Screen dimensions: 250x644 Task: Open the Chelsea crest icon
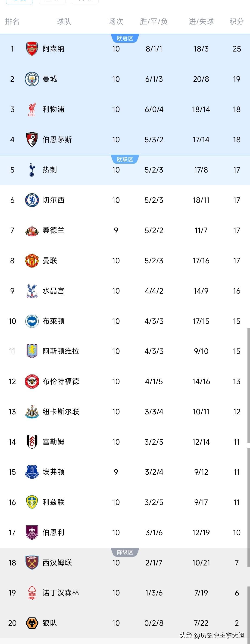click(32, 200)
